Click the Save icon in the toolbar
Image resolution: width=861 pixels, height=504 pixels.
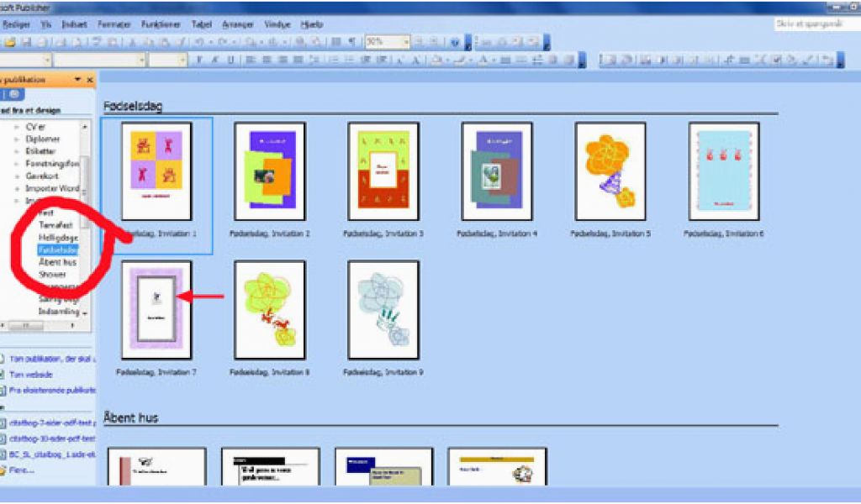point(26,42)
